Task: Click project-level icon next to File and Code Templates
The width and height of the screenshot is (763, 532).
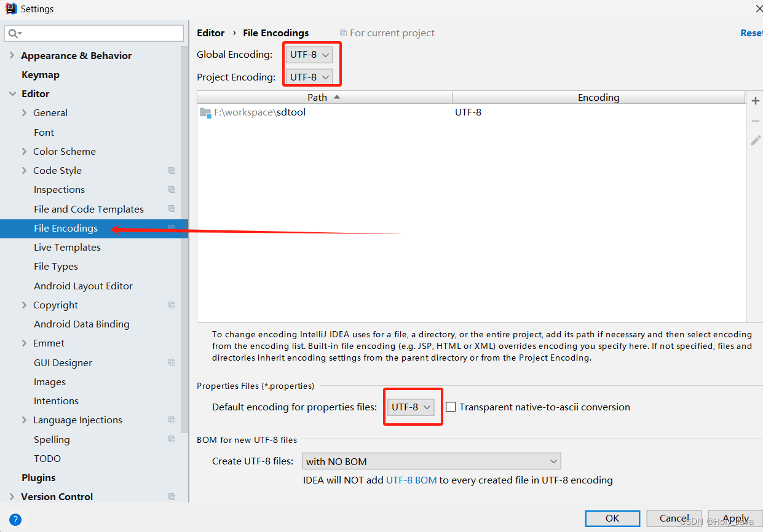Action: pyautogui.click(x=172, y=209)
